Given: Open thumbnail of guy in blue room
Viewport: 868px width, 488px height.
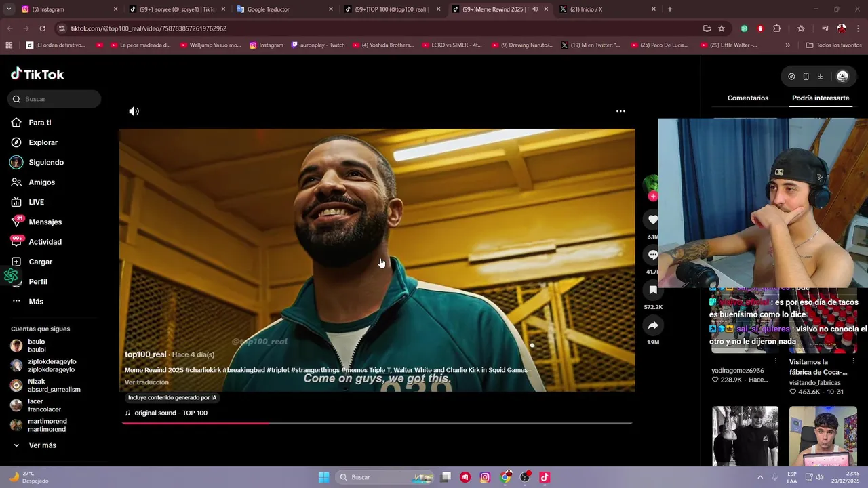Looking at the screenshot, I should tap(823, 436).
